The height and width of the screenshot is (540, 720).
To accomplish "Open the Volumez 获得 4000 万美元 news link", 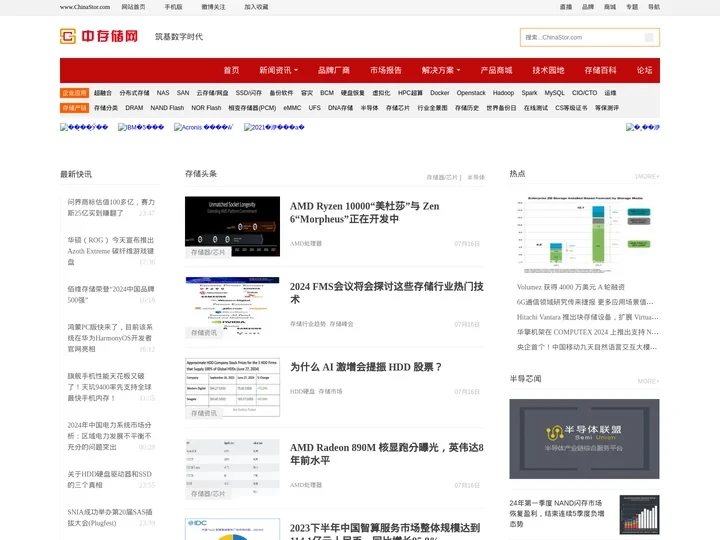I will (x=570, y=287).
